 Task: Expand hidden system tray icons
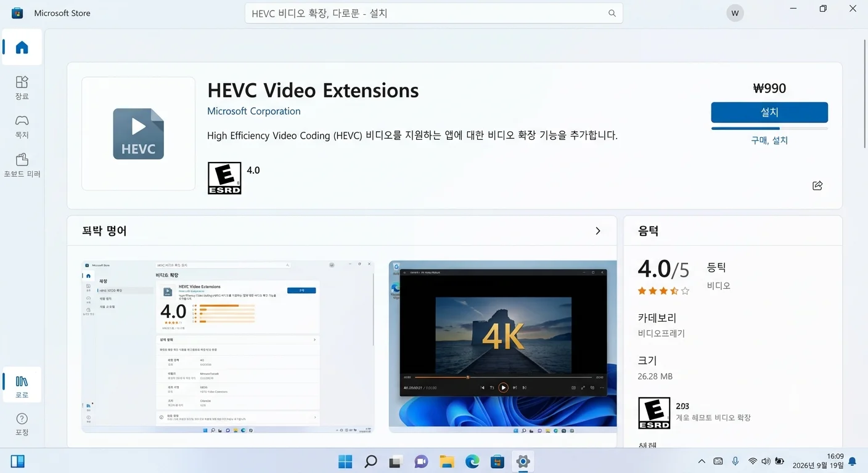702,461
